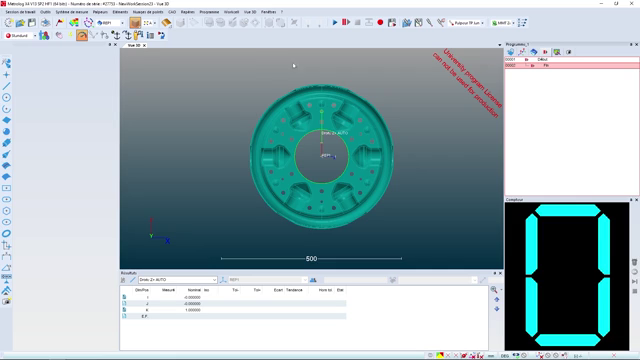Click the new session icon

[x=9, y=23]
